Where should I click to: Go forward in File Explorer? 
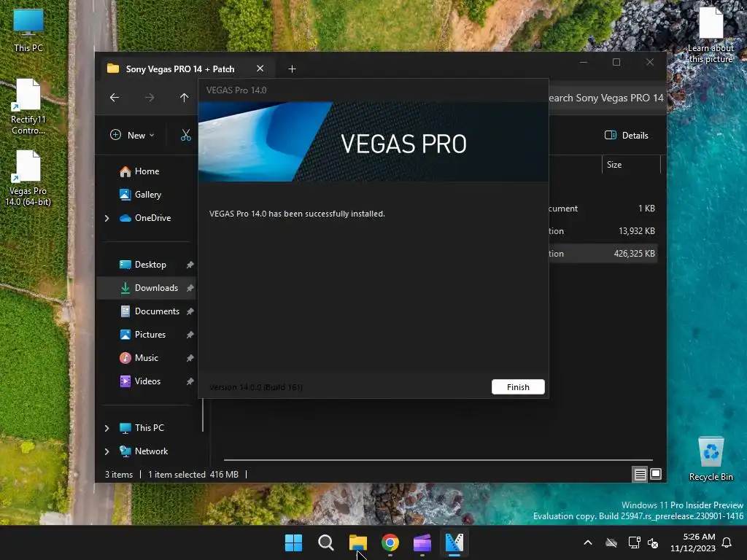(150, 98)
